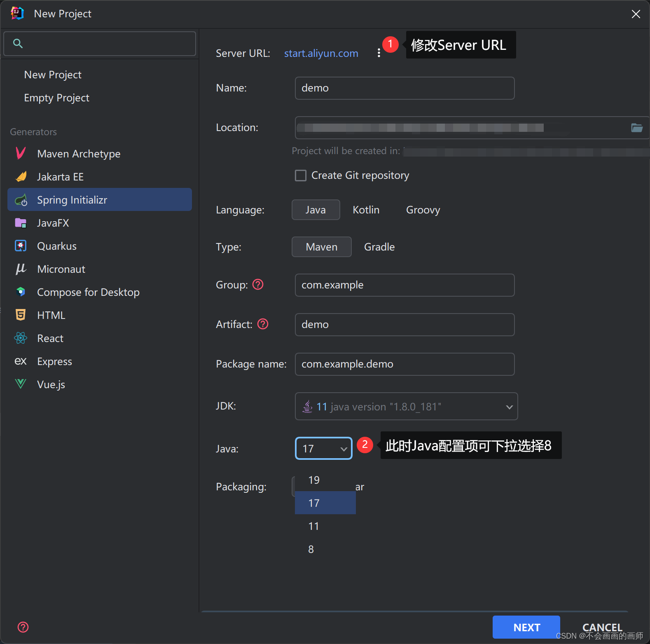This screenshot has height=644, width=650.
Task: Choose Maven as the build type
Action: 322,247
